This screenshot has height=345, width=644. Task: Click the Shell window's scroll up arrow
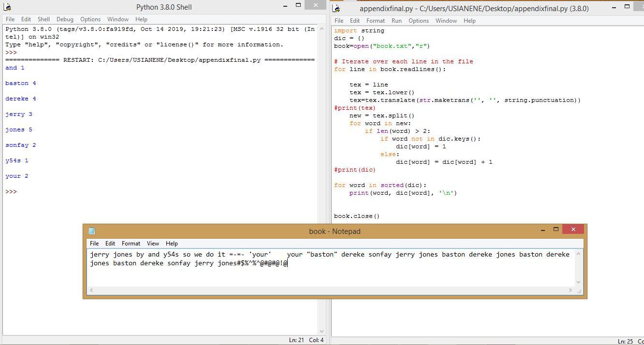click(x=322, y=29)
